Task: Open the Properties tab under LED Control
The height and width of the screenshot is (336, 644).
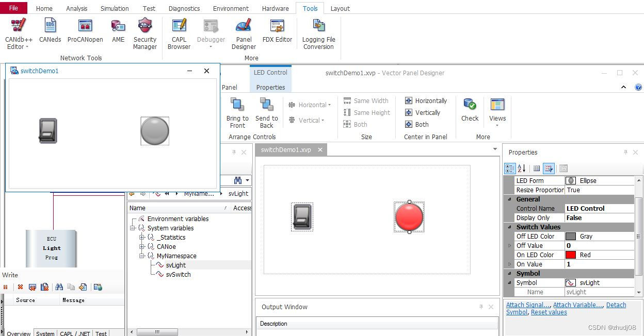Action: (270, 87)
